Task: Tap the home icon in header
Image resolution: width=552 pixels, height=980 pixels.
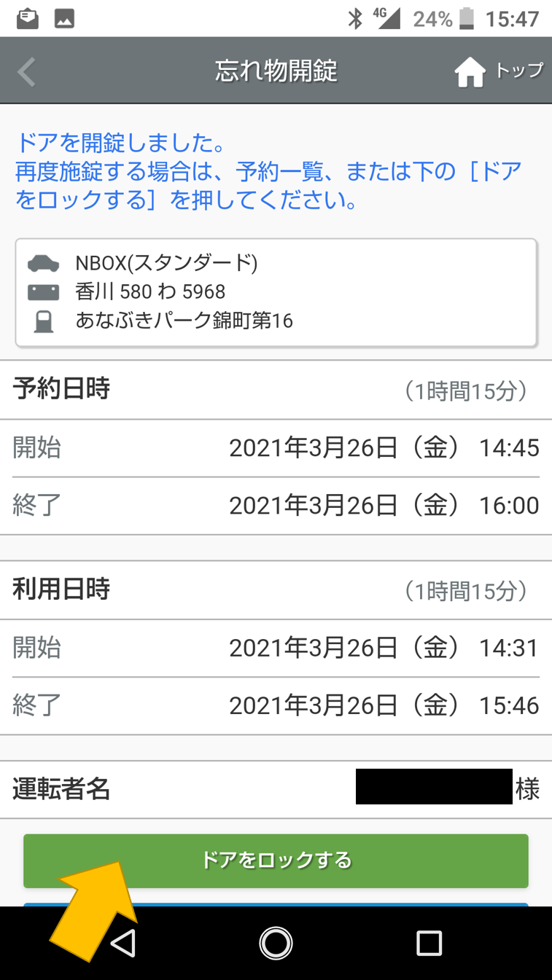Action: pos(470,72)
